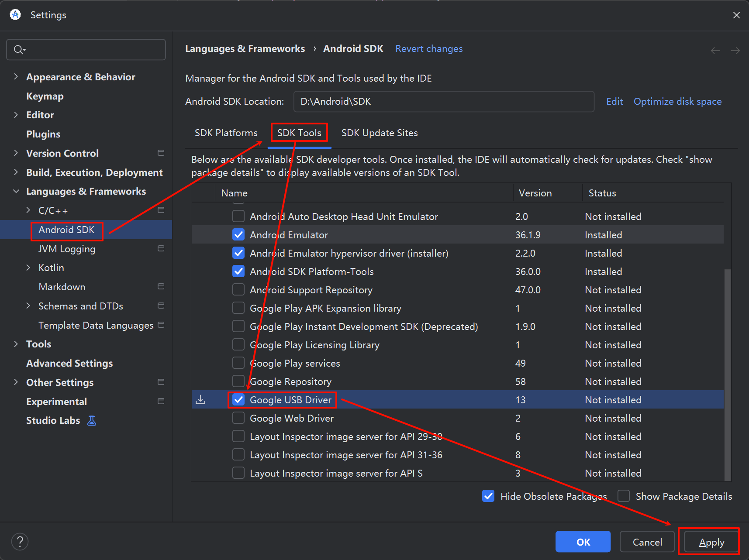
Task: Expand the Editor section
Action: coord(16,114)
